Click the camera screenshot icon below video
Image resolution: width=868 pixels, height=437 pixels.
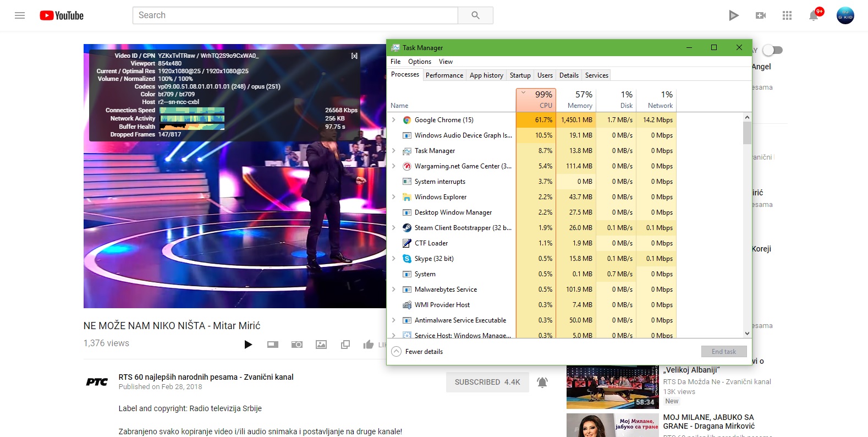[x=297, y=345]
